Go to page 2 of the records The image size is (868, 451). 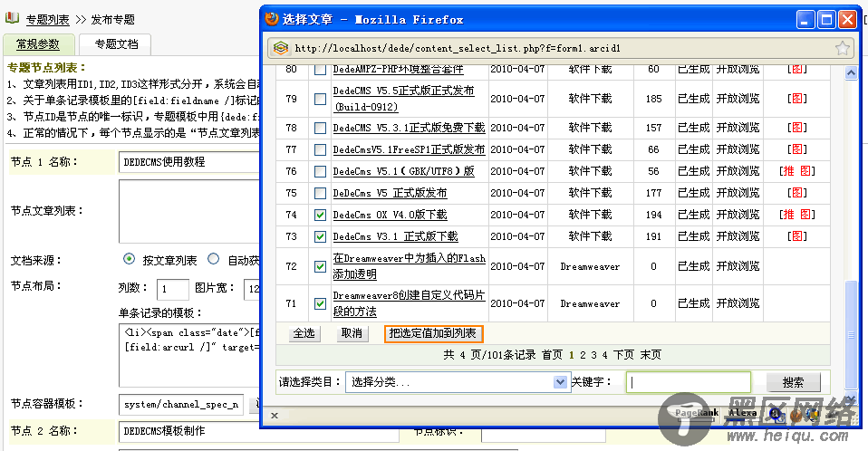click(583, 355)
